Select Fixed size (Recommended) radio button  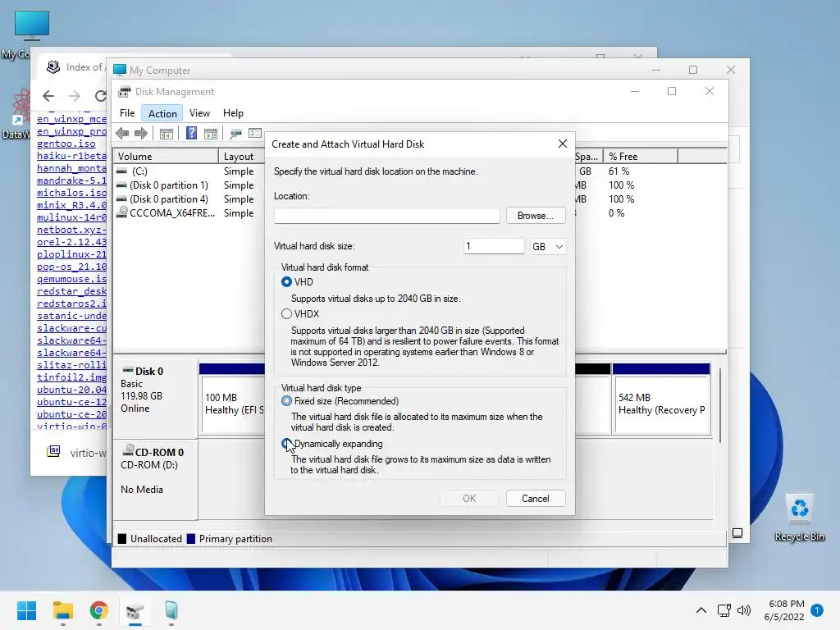(286, 401)
